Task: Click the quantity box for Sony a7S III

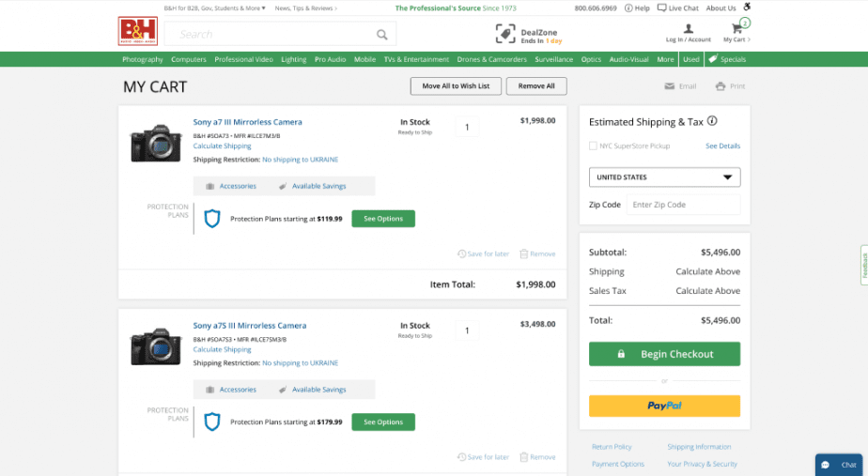Action: click(x=467, y=330)
